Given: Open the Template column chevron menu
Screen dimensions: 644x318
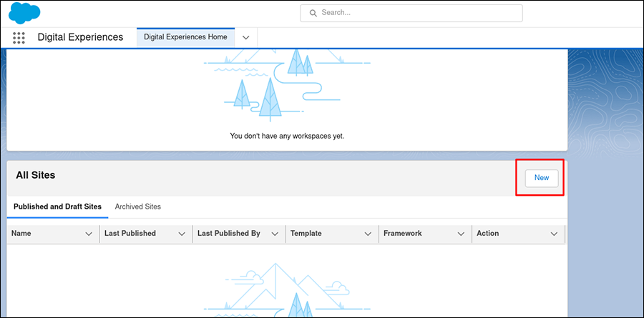Looking at the screenshot, I should click(368, 234).
